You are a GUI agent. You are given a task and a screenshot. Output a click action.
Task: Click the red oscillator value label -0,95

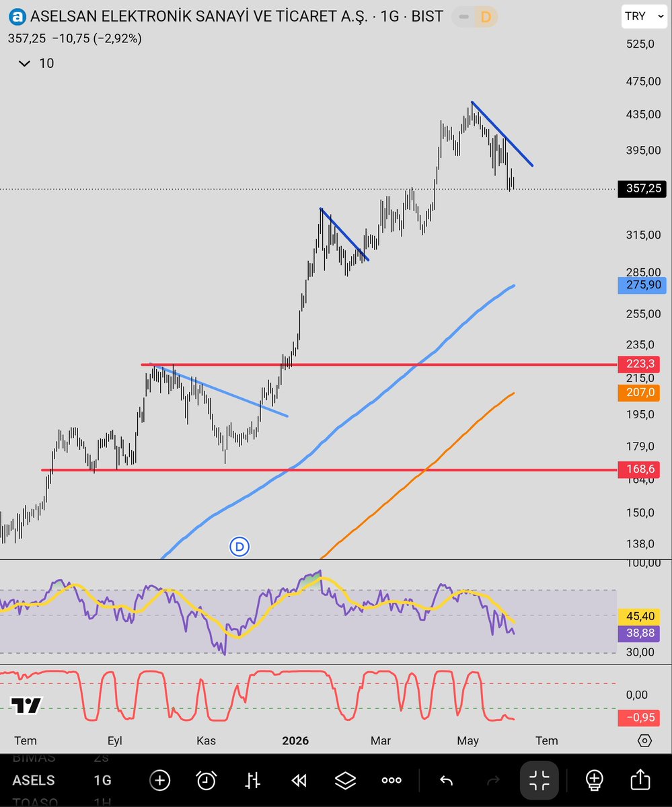pyautogui.click(x=640, y=718)
